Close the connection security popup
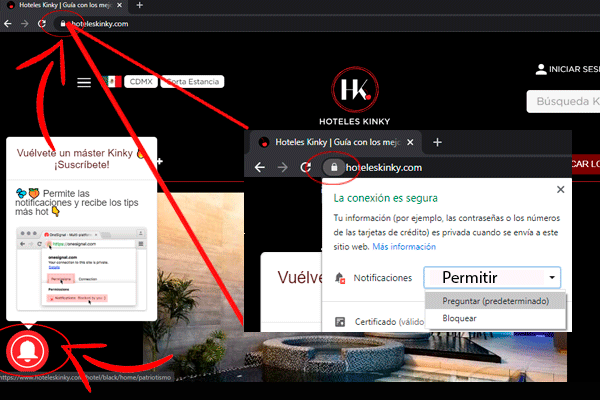 (x=561, y=189)
